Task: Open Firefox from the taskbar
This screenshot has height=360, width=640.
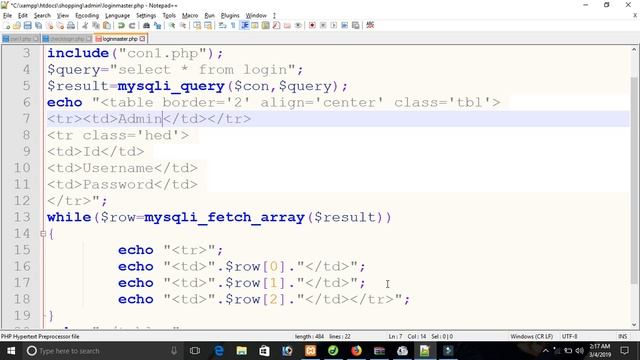Action: (356, 351)
